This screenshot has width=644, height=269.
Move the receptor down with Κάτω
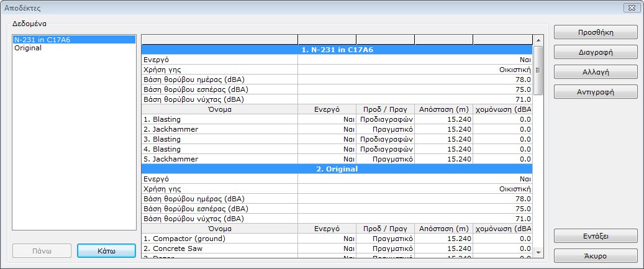click(106, 251)
